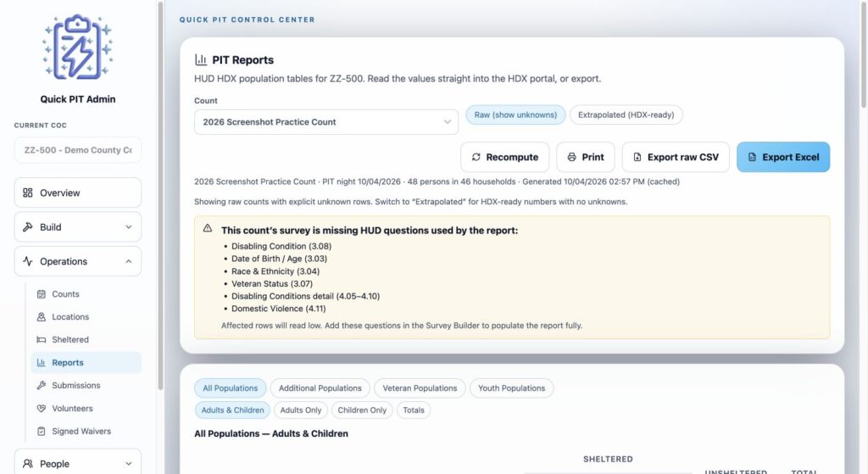Click the Quick PIT Control Center header text
The width and height of the screenshot is (868, 474).
point(247,20)
